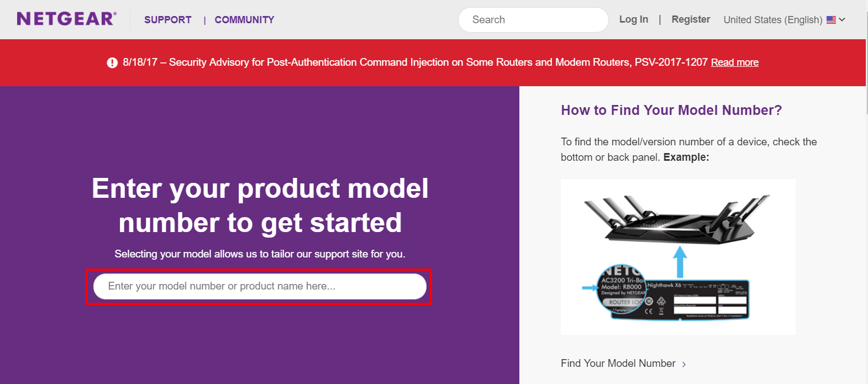Click the security advisory exclamation icon
The height and width of the screenshot is (384, 868).
(x=112, y=62)
